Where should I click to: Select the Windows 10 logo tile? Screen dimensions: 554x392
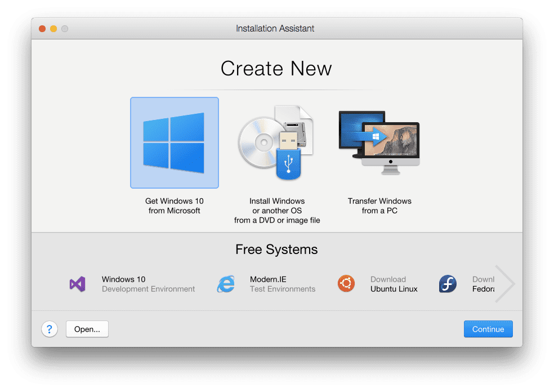pos(174,142)
